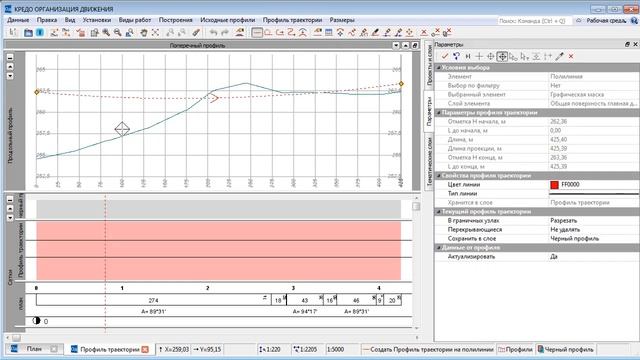The width and height of the screenshot is (640, 360).
Task: Click the rightmost delete with X toolbar icon
Action: [447, 33]
